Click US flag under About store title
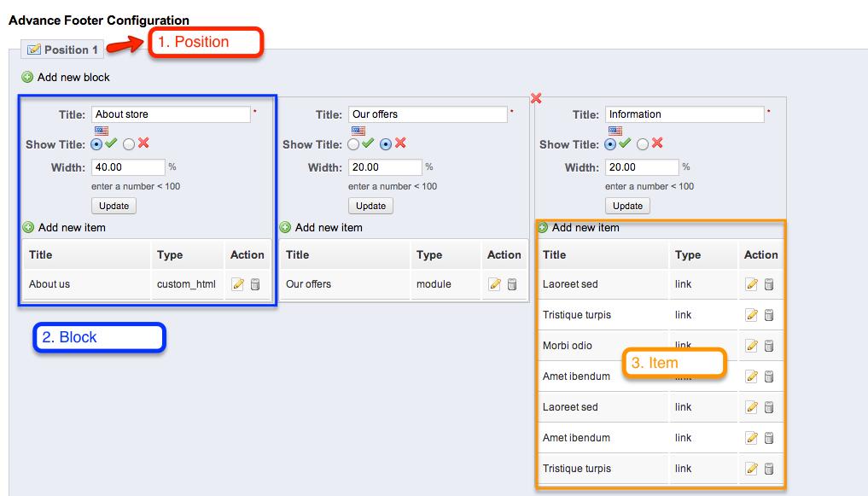Viewport: 868px width, 496px height. 102,131
